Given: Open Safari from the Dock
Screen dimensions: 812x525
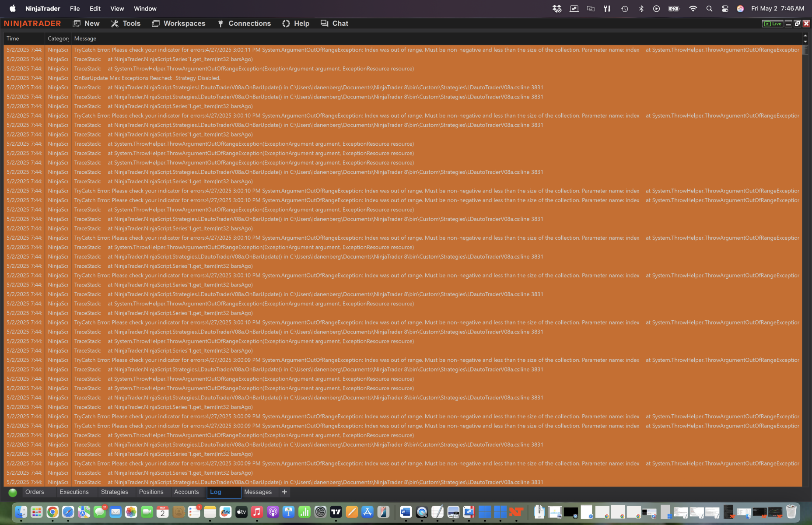Looking at the screenshot, I should tap(68, 511).
